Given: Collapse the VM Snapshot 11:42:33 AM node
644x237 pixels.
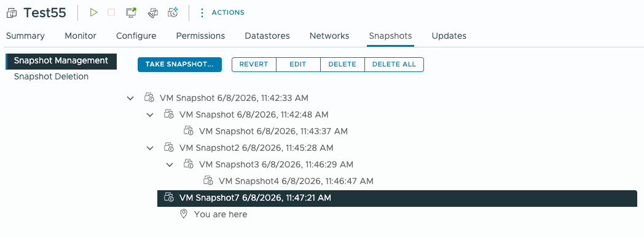Looking at the screenshot, I should coord(130,98).
